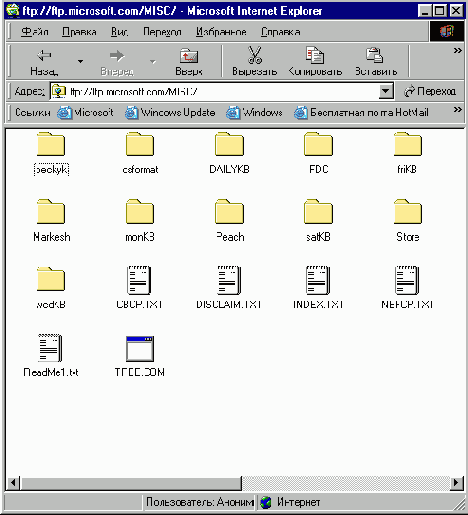The image size is (468, 515).
Task: Select the TREE.COM program icon
Action: tap(140, 349)
